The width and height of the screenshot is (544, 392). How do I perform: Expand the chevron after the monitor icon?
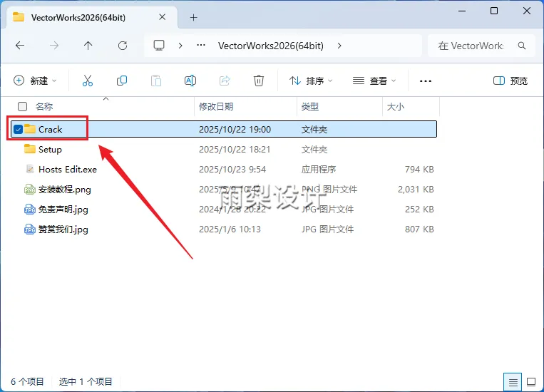point(180,46)
